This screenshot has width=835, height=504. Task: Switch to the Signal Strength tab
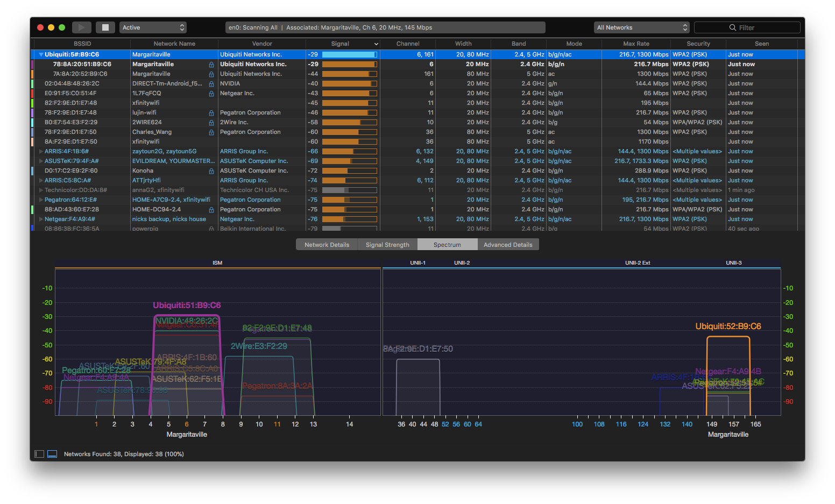click(x=387, y=245)
